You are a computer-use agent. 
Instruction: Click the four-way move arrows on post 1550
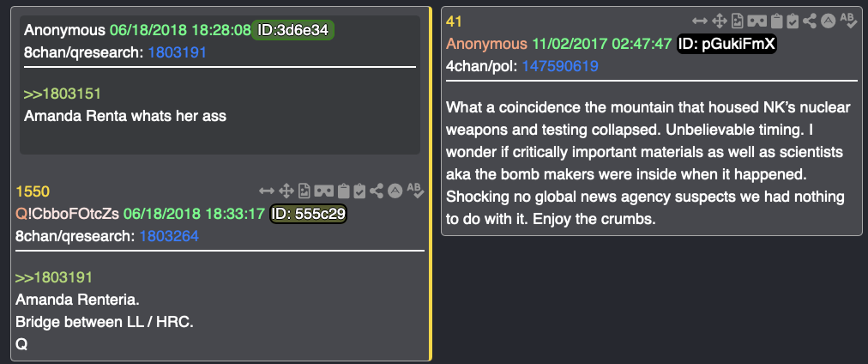click(x=286, y=191)
